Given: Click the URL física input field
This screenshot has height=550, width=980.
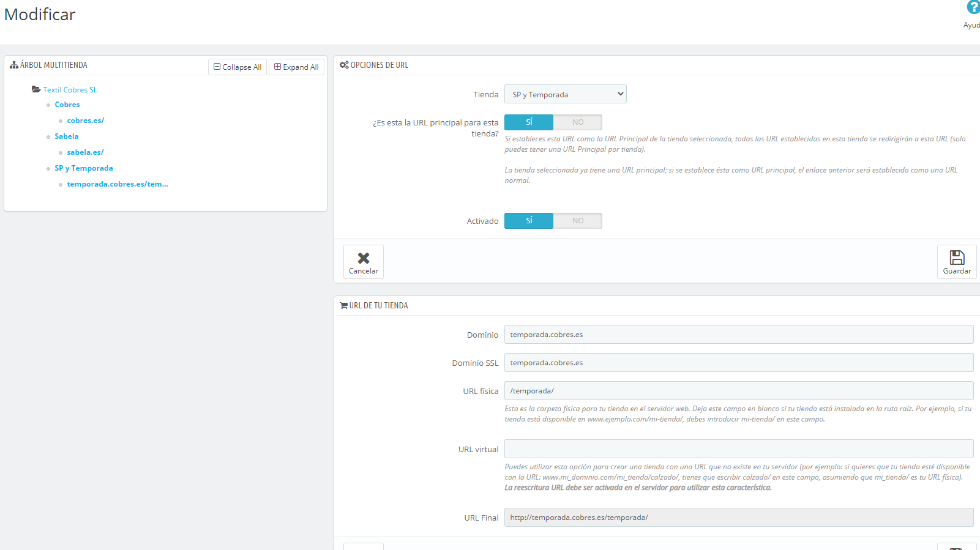Looking at the screenshot, I should tap(739, 391).
